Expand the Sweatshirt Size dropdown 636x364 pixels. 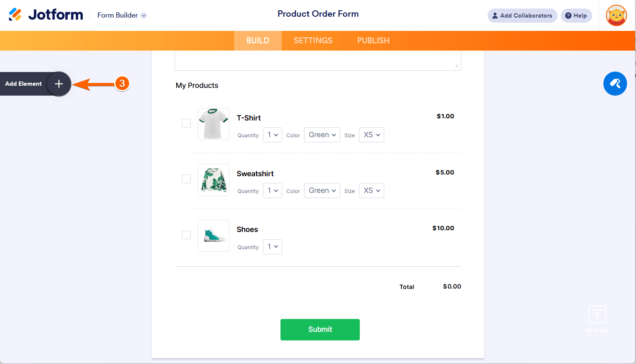[371, 190]
